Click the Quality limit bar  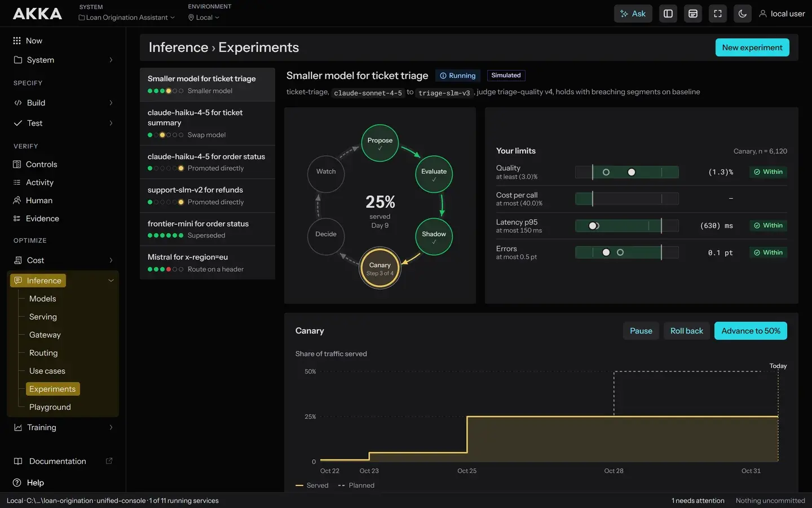(x=626, y=172)
